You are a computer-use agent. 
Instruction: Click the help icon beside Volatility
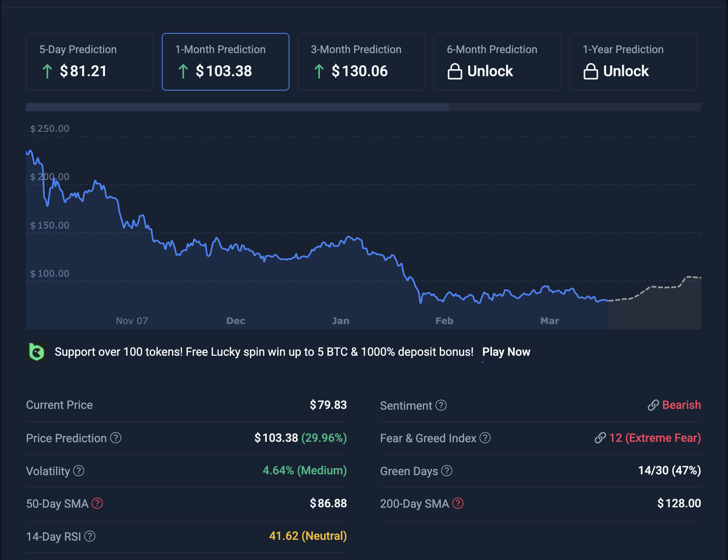pyautogui.click(x=79, y=471)
